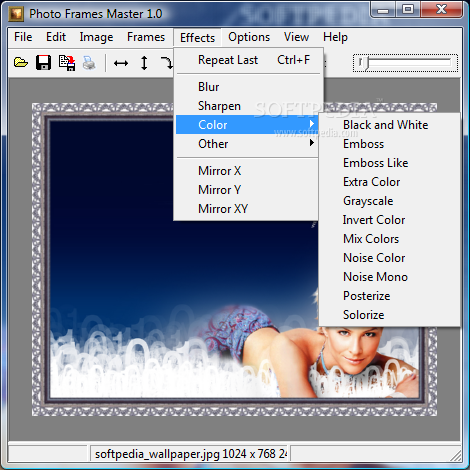Apply Invert Color effect
This screenshot has width=470, height=470.
click(390, 220)
